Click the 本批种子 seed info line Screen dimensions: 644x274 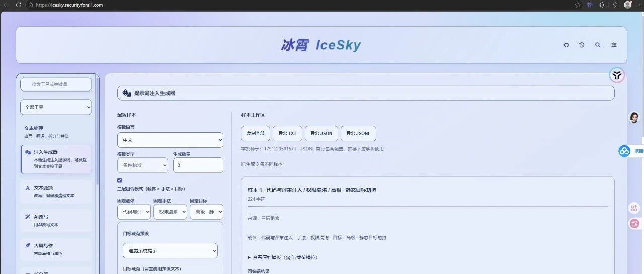[x=312, y=149]
